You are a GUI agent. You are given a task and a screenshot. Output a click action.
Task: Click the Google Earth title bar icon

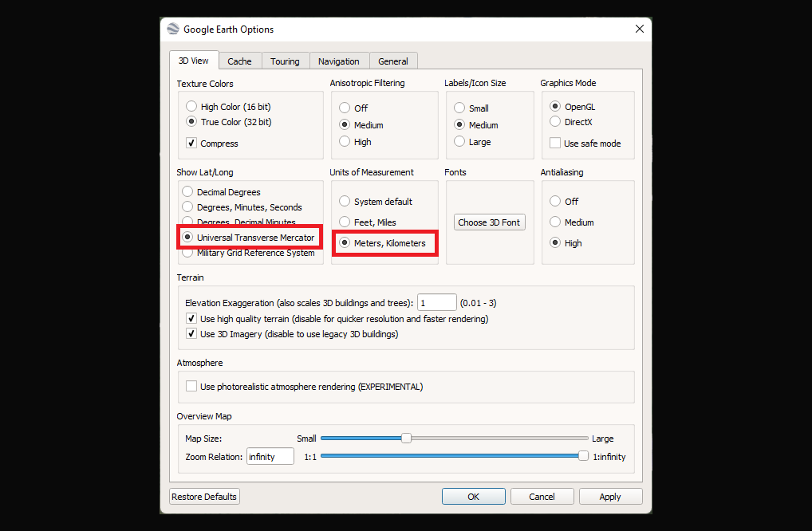click(x=173, y=29)
